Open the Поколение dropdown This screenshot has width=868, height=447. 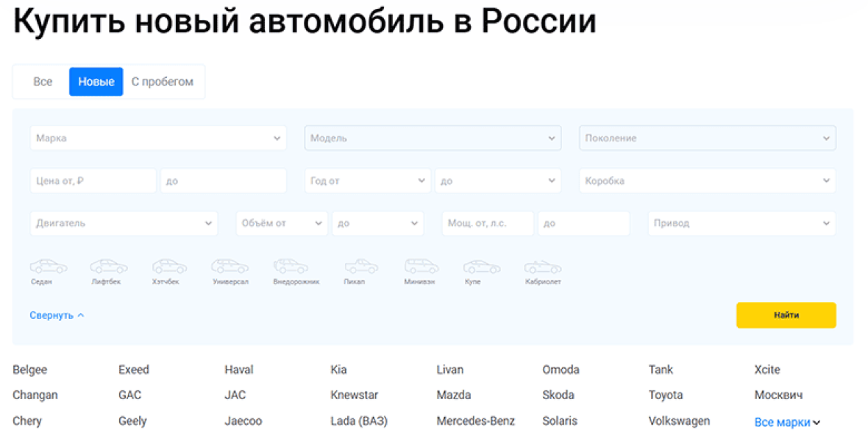[708, 138]
